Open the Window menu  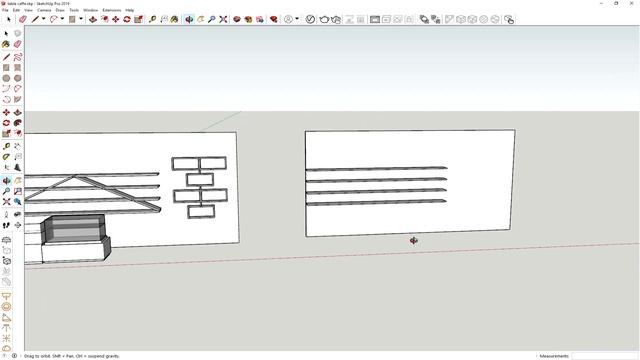pyautogui.click(x=91, y=10)
